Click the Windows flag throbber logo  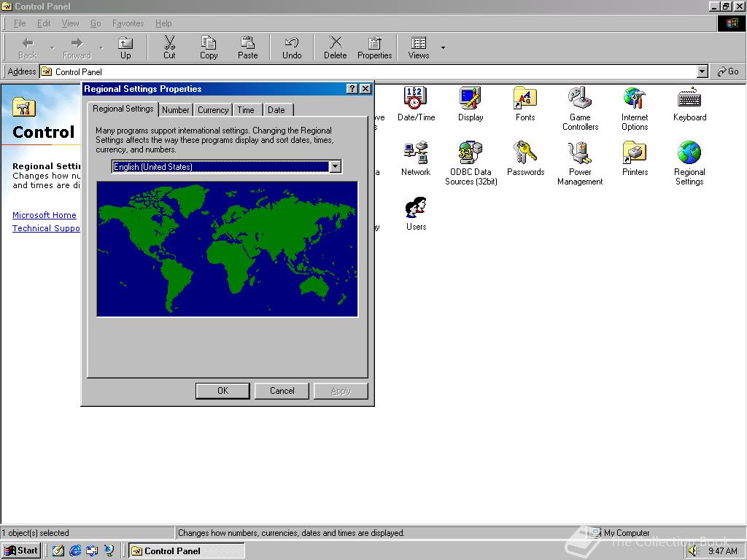pyautogui.click(x=731, y=23)
